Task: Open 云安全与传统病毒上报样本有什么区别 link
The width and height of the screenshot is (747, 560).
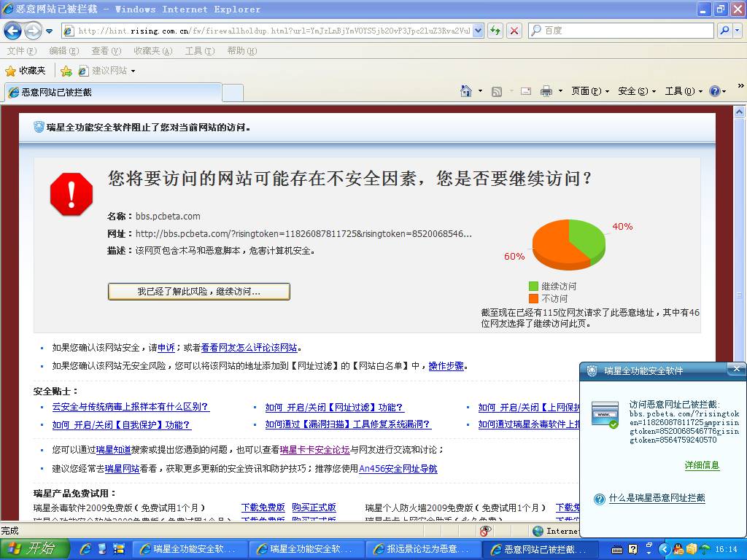Action: pos(131,407)
